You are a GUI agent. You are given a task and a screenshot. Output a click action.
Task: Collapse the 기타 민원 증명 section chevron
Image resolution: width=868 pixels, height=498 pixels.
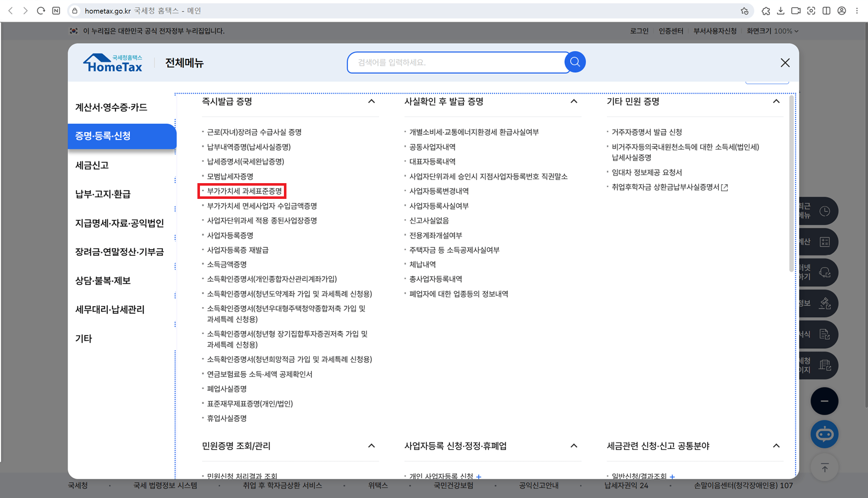pos(776,101)
